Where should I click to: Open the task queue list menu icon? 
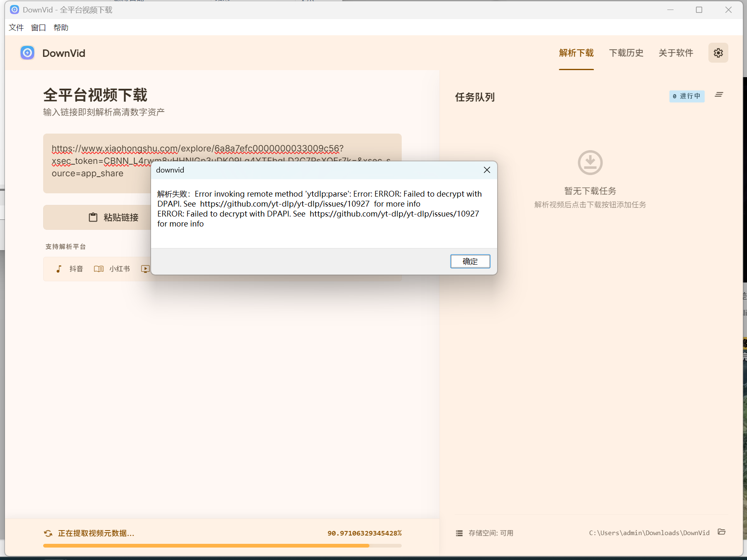pos(719,95)
